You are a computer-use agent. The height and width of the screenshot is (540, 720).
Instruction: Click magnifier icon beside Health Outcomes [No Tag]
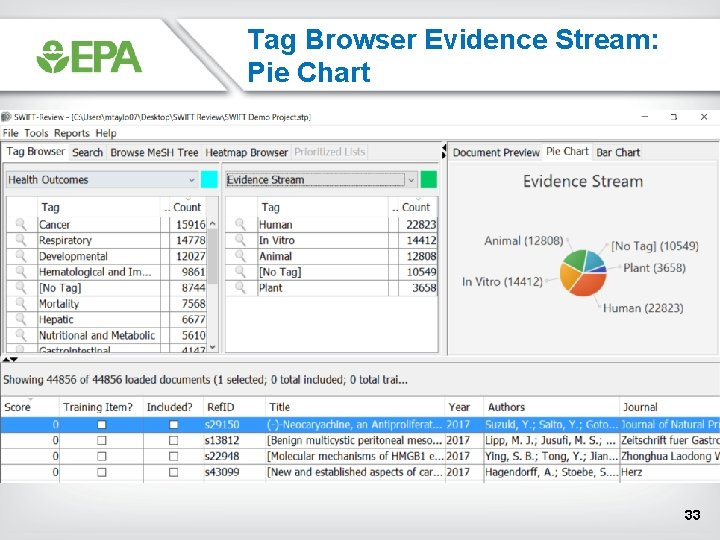21,287
